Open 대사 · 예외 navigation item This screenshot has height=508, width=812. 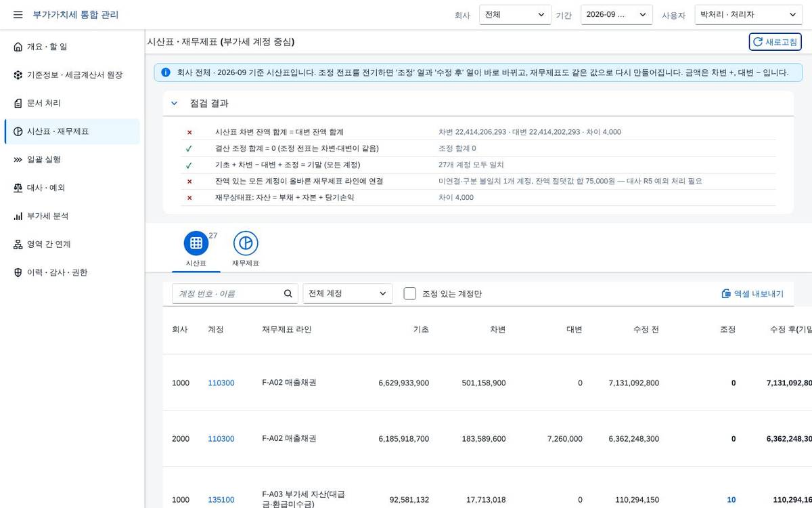[72, 188]
